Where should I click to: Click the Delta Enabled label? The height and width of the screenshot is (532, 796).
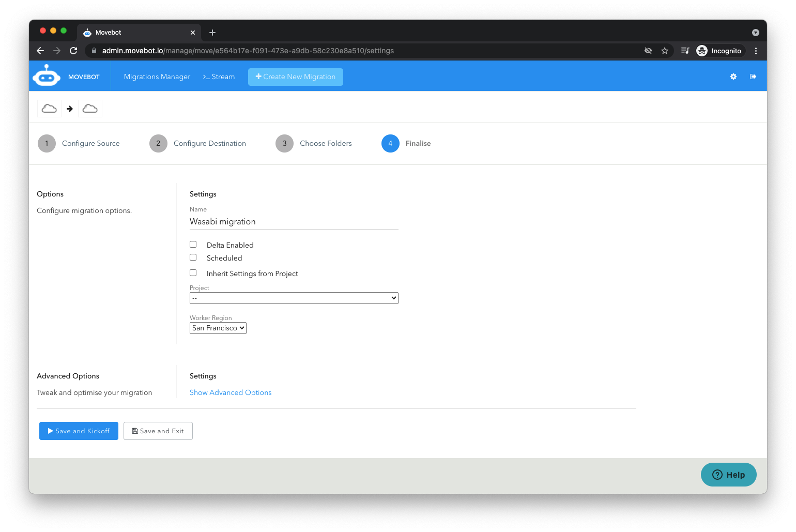point(230,245)
